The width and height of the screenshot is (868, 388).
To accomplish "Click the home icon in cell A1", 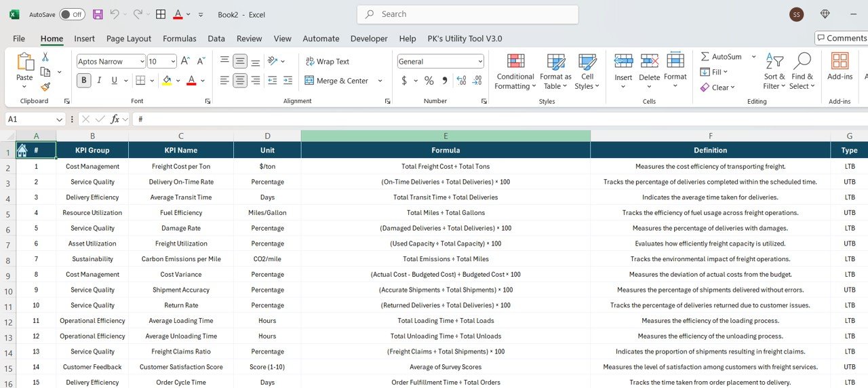I will 22,150.
